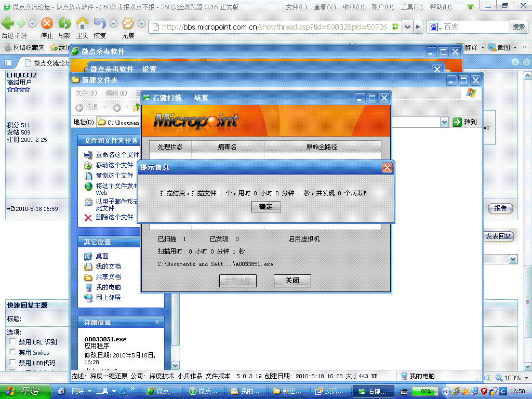532x399 pixels.
Task: Click the 关闭 button in scan window
Action: (292, 281)
